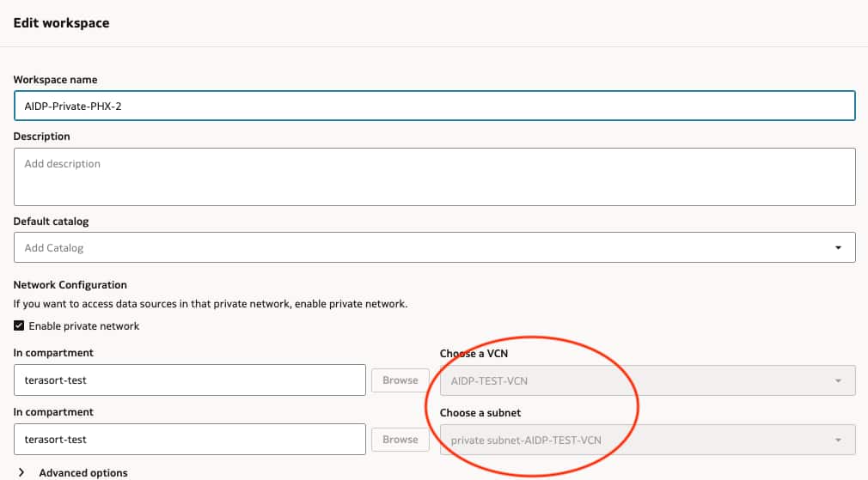The height and width of the screenshot is (480, 868).
Task: Expand the Advanced options section label
Action: tap(83, 473)
